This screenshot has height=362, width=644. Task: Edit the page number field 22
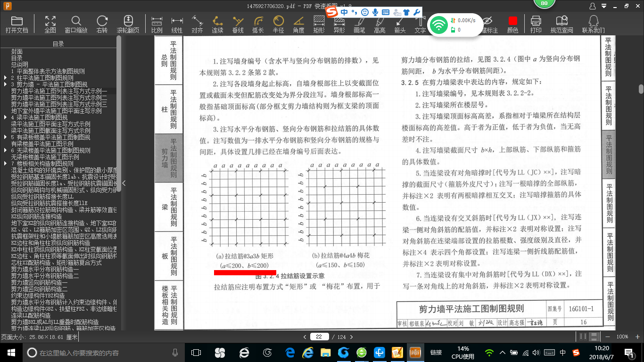point(319,337)
